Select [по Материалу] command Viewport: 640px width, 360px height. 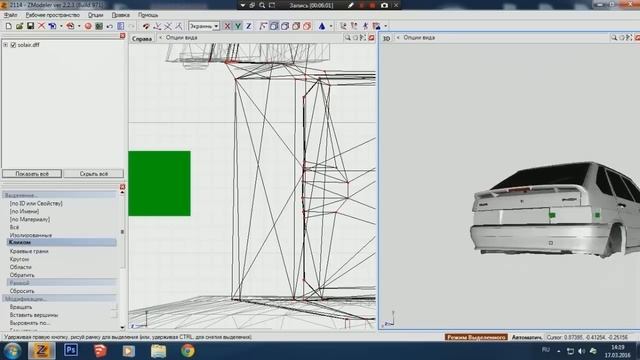coord(30,219)
